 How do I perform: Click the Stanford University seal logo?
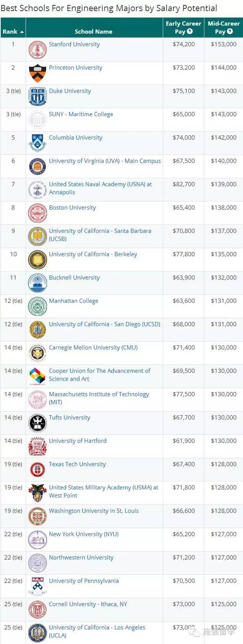coord(37,50)
